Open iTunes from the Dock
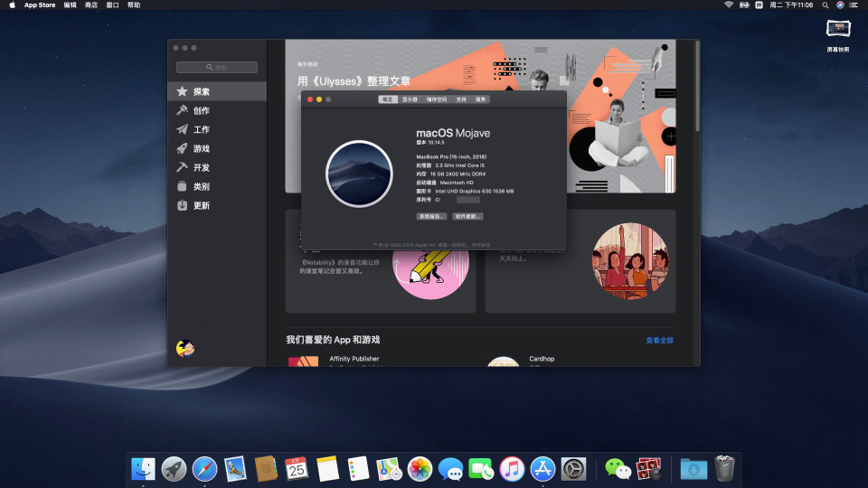 (512, 469)
